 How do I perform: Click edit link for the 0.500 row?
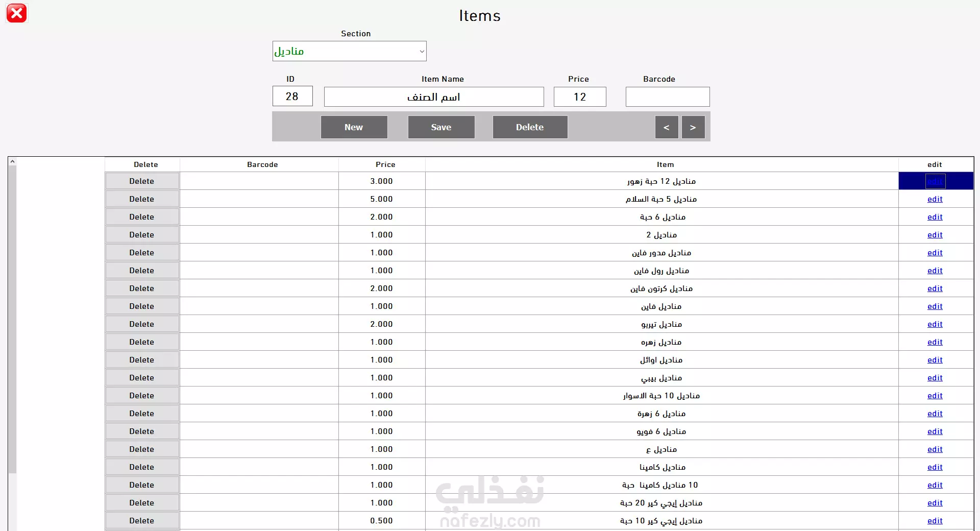(935, 521)
